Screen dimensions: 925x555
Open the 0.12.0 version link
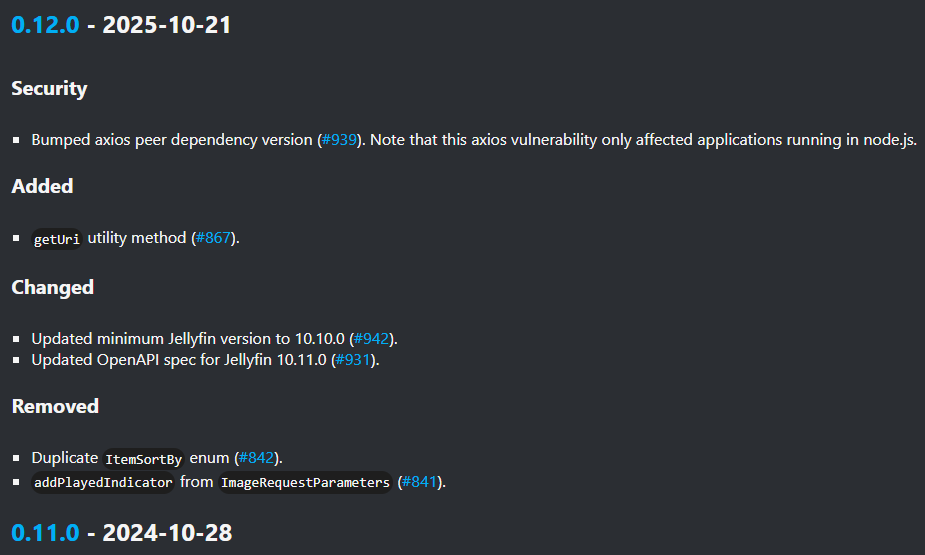(x=44, y=25)
